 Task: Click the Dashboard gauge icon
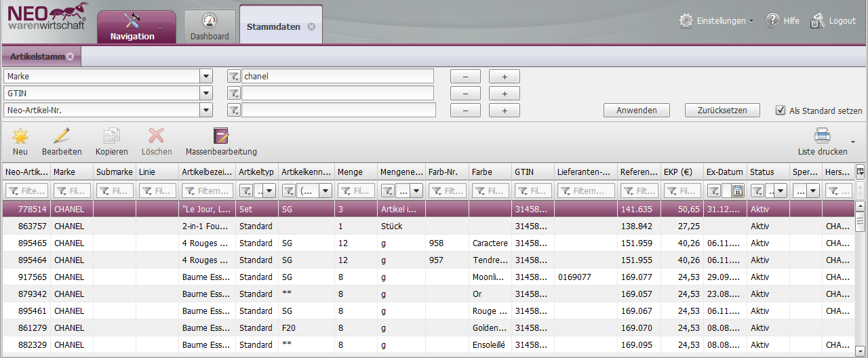pyautogui.click(x=210, y=21)
